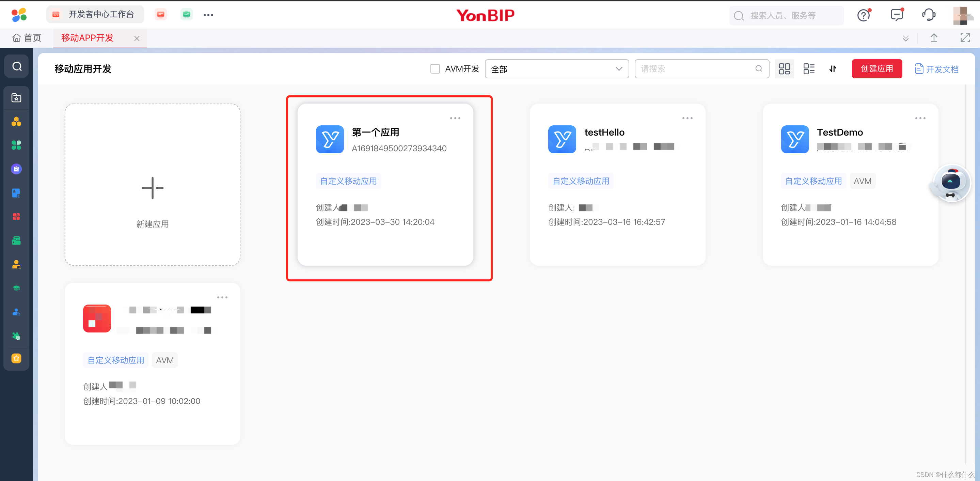Select the 开发者中心工作台 top tab
Image resolution: width=980 pixels, height=481 pixels.
tap(95, 14)
